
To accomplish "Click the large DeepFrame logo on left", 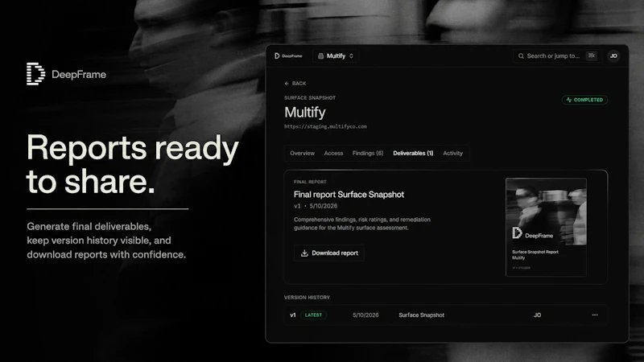I will pos(66,74).
